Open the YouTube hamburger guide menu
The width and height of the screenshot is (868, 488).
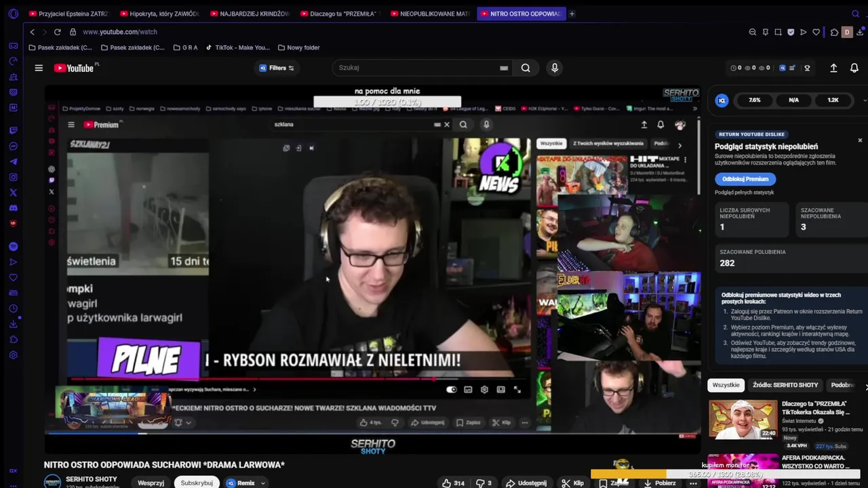(x=39, y=68)
